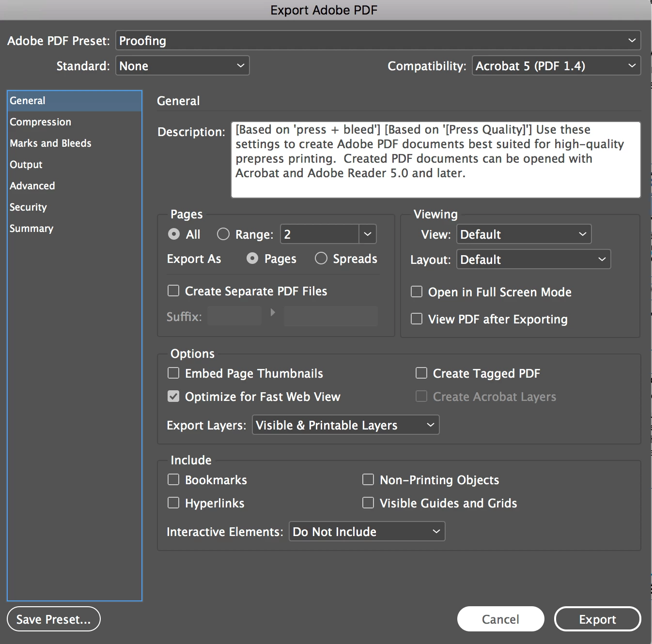
Task: Click the page Range input field
Action: point(320,234)
